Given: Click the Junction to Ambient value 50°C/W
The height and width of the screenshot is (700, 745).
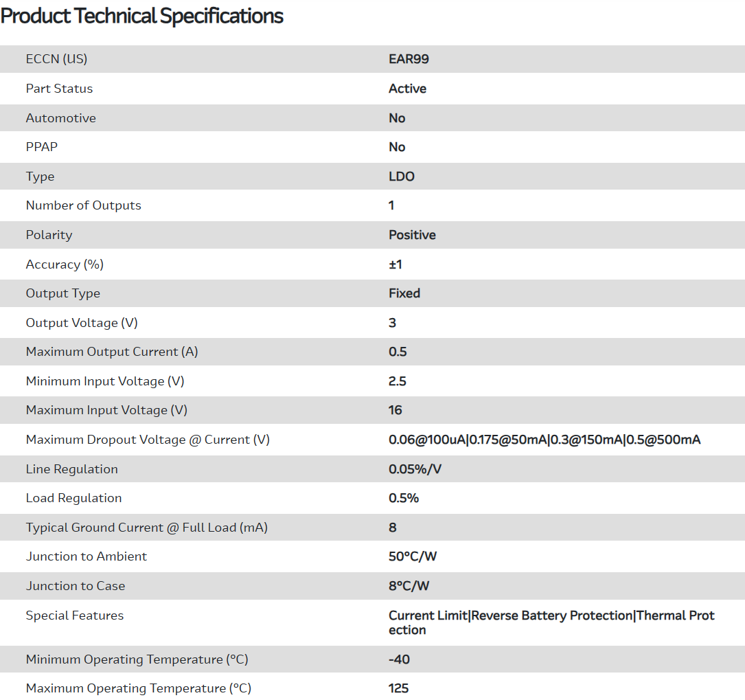Looking at the screenshot, I should pyautogui.click(x=413, y=556).
